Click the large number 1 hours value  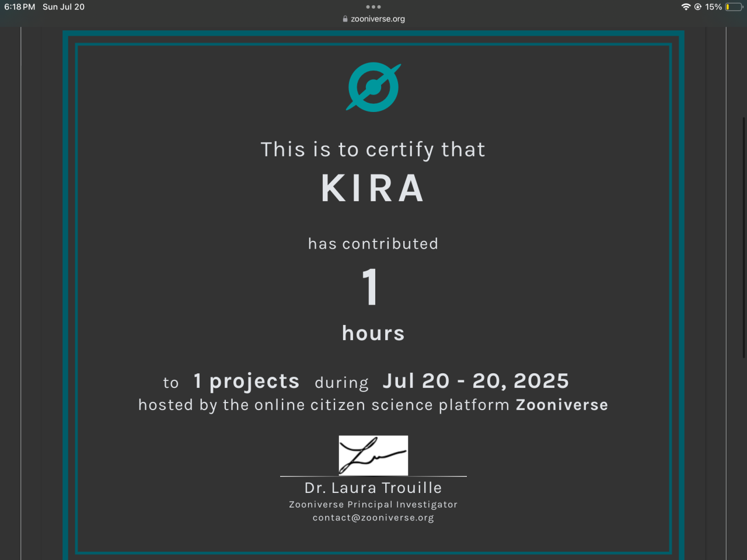coord(370,287)
